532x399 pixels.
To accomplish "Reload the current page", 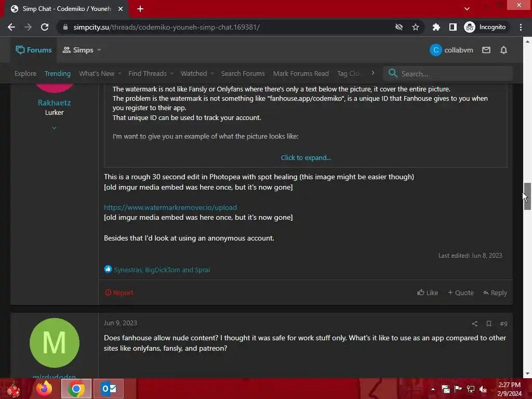I will coord(45,27).
